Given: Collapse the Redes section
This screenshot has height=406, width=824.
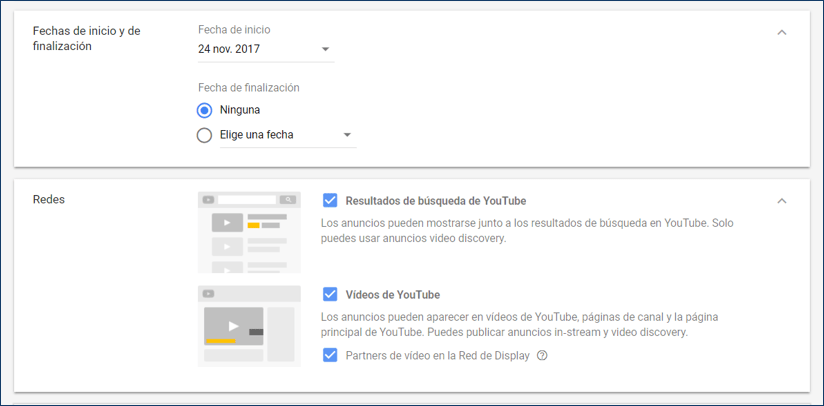Looking at the screenshot, I should pos(782,201).
